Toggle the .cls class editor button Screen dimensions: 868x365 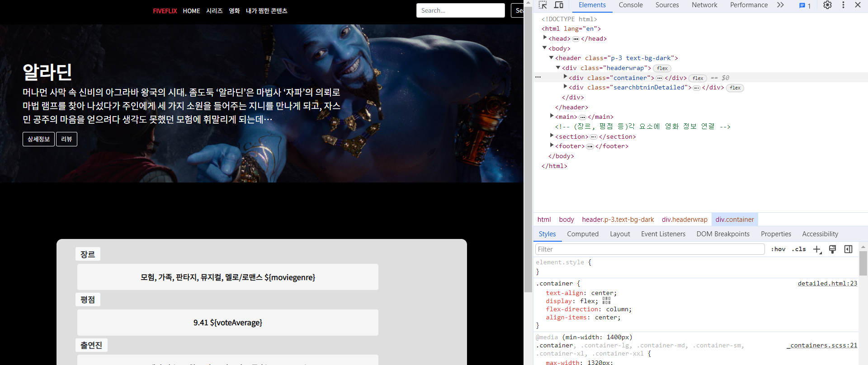coord(799,249)
